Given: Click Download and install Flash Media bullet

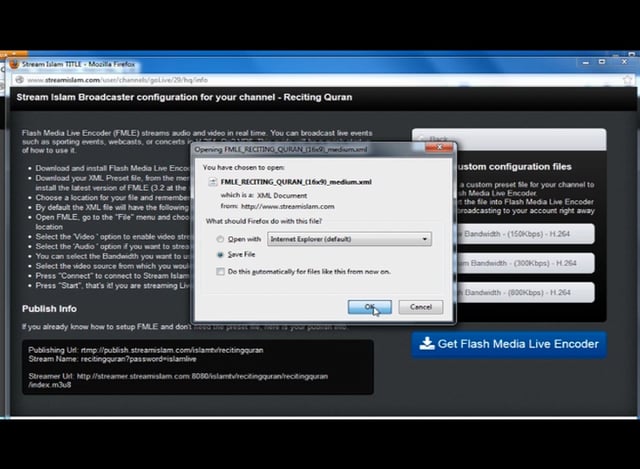Looking at the screenshot, I should click(x=112, y=168).
